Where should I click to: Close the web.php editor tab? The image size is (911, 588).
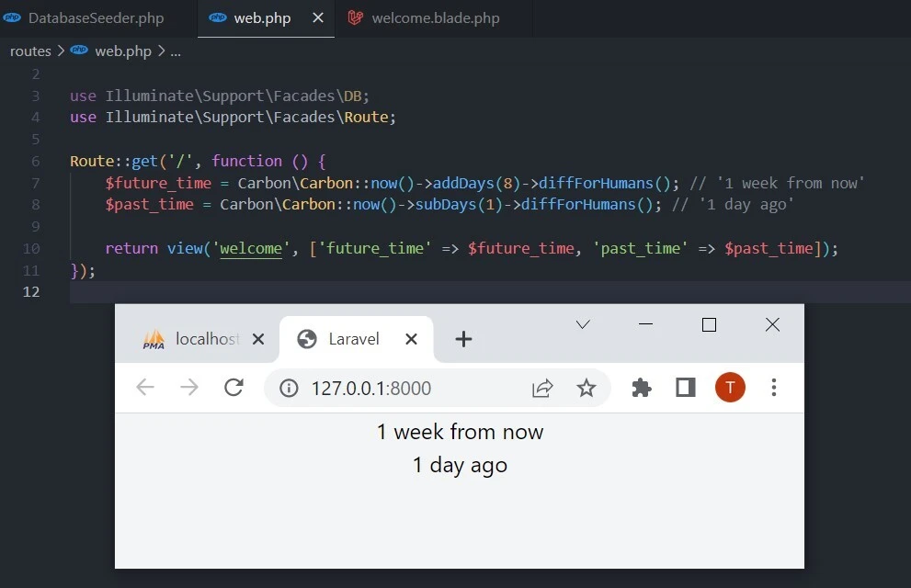click(x=318, y=18)
